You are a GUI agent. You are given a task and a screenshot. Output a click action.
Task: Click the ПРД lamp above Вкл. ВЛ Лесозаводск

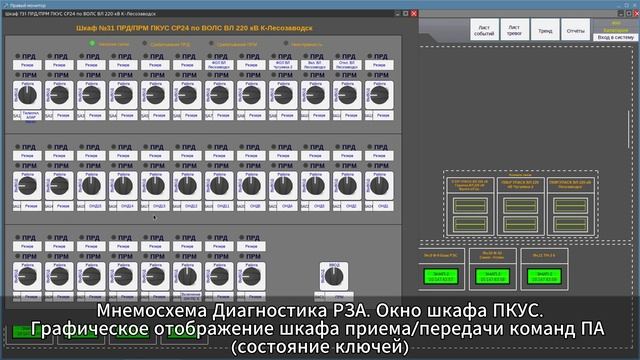[306, 56]
